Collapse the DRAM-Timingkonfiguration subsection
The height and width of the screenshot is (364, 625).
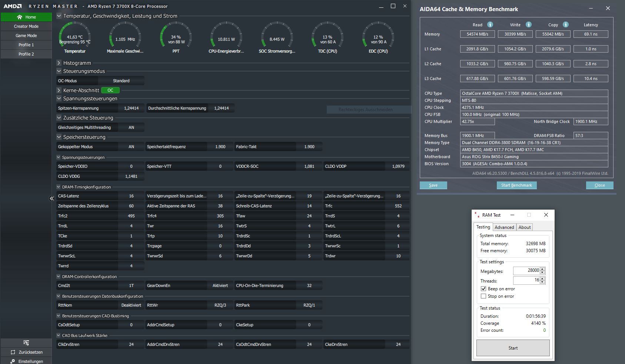[59, 187]
